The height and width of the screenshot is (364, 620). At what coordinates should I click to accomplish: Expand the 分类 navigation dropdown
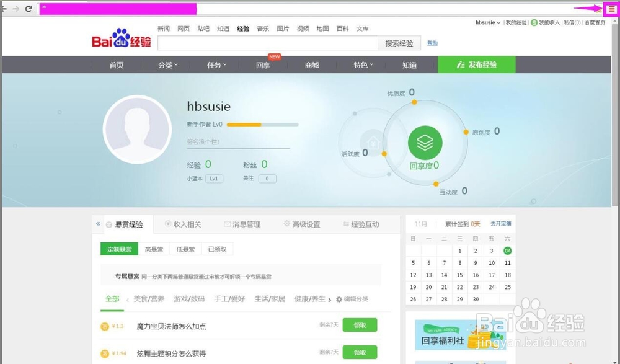[168, 65]
